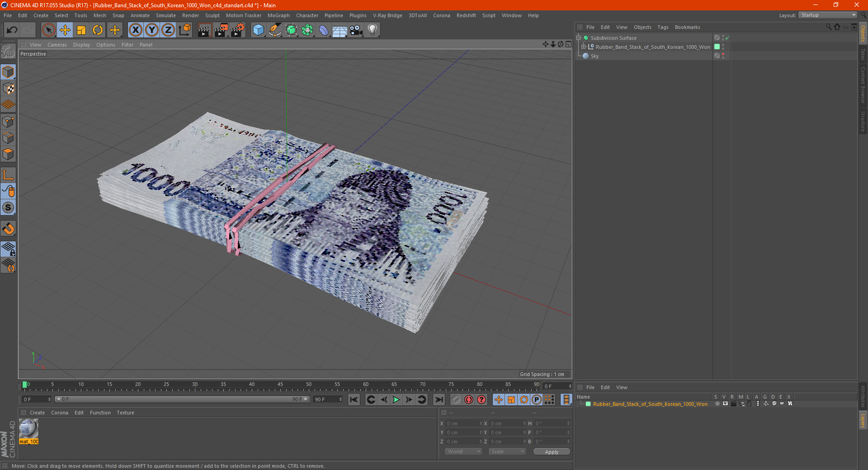Add a Cube primitive object
Image resolution: width=868 pixels, height=470 pixels.
point(258,30)
